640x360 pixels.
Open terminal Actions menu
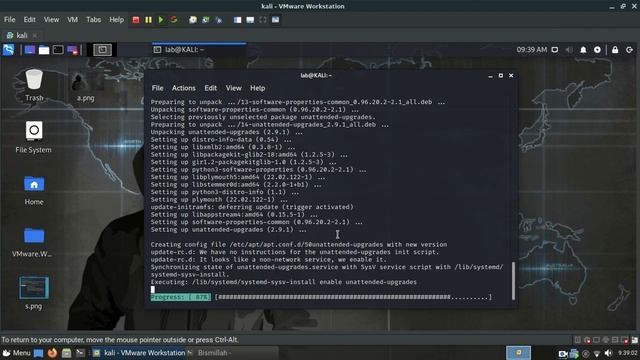pyautogui.click(x=184, y=88)
